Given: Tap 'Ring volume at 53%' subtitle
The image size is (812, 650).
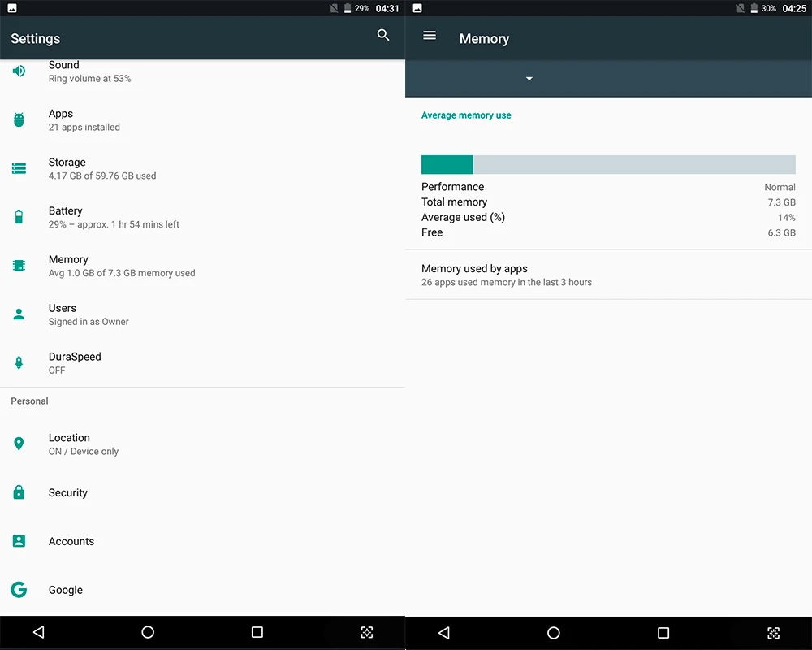Looking at the screenshot, I should point(89,78).
